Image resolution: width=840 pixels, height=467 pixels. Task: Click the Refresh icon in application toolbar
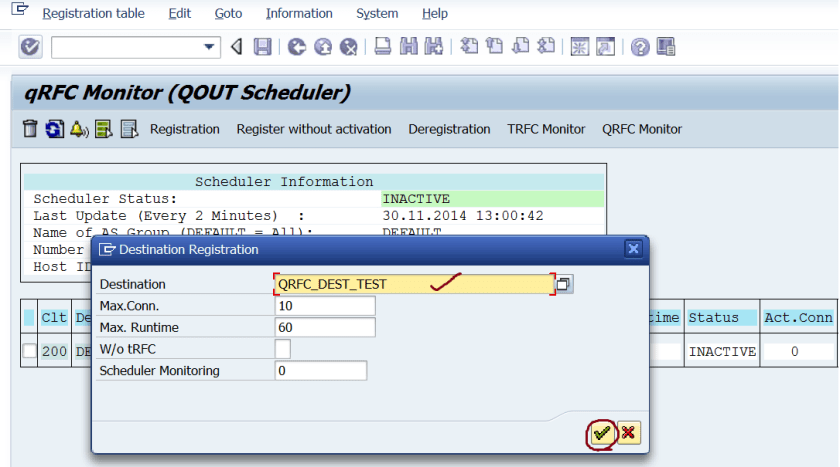pos(54,129)
